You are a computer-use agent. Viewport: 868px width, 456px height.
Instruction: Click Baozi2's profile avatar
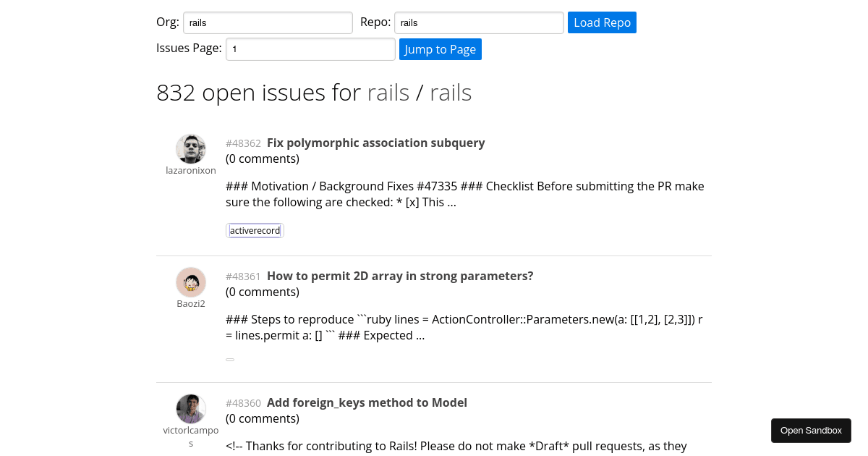pos(191,282)
